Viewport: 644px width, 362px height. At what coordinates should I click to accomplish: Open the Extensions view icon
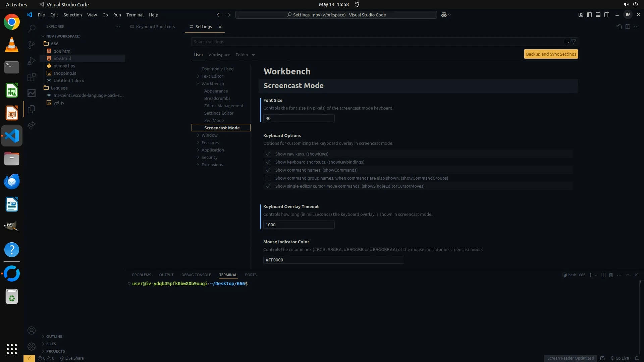(x=32, y=77)
